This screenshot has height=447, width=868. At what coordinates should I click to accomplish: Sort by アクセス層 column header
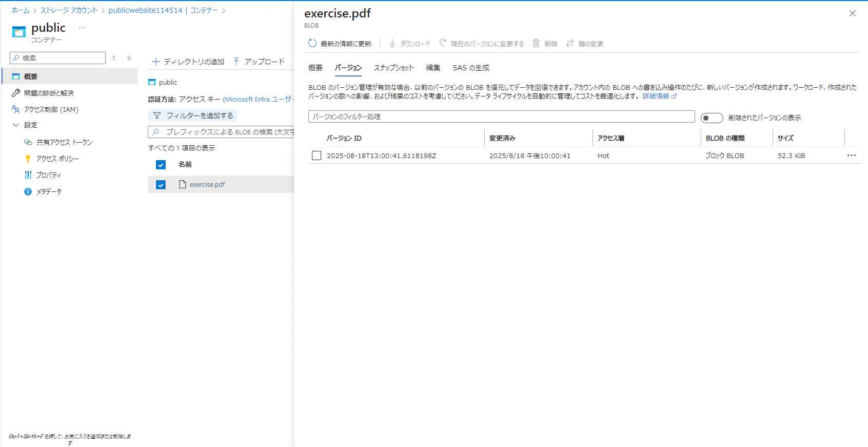[611, 138]
